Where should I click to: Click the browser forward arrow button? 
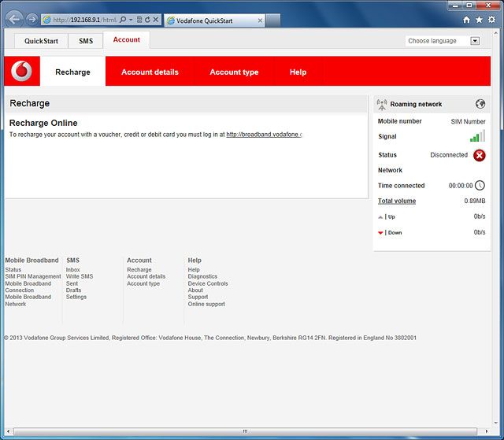click(31, 20)
